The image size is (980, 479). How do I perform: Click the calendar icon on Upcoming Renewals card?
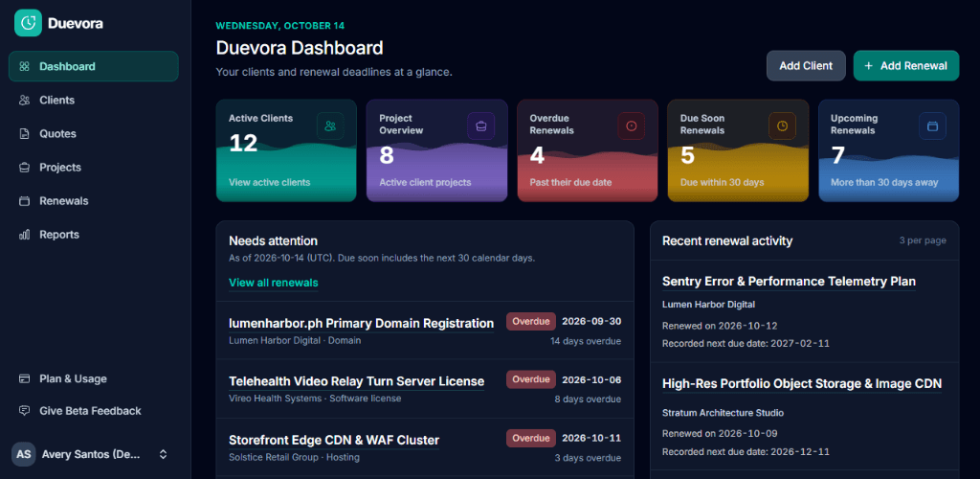tap(932, 125)
